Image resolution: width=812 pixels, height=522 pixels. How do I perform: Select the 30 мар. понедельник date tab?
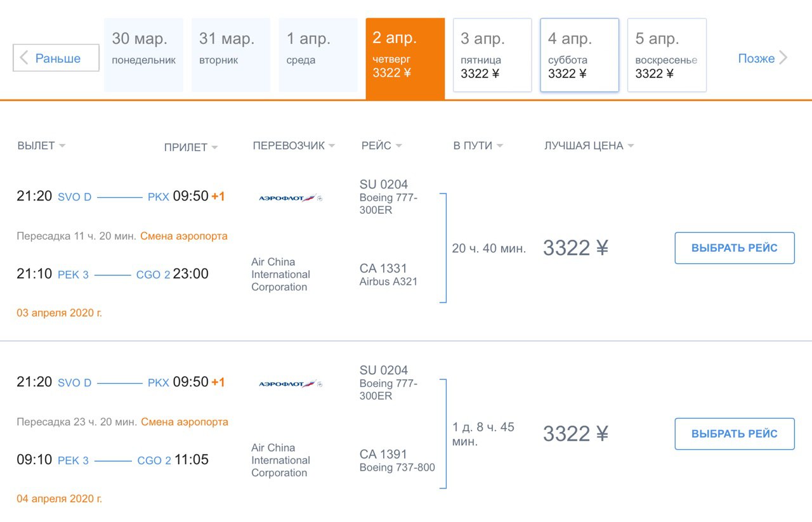click(143, 55)
